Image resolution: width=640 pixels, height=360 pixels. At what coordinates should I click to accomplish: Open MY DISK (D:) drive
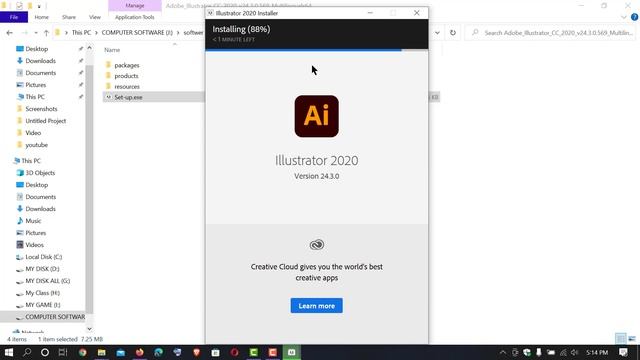point(42,269)
